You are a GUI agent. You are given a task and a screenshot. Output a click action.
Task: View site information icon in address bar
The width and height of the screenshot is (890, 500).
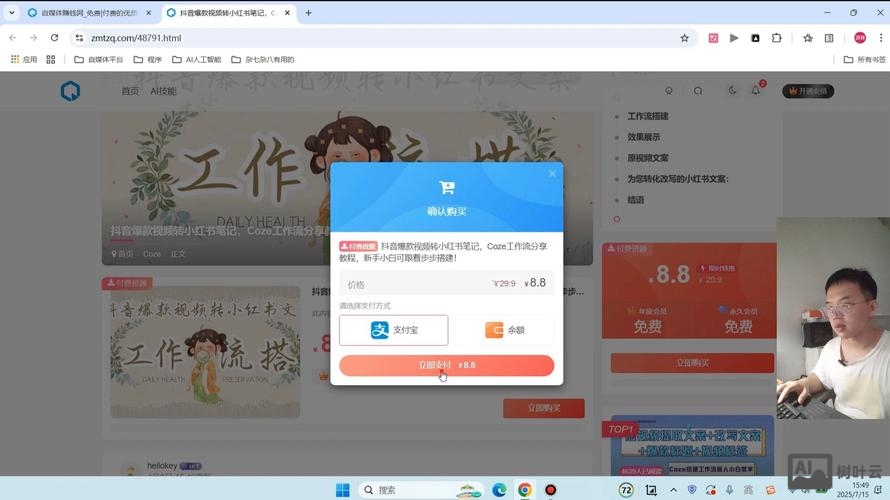point(79,37)
